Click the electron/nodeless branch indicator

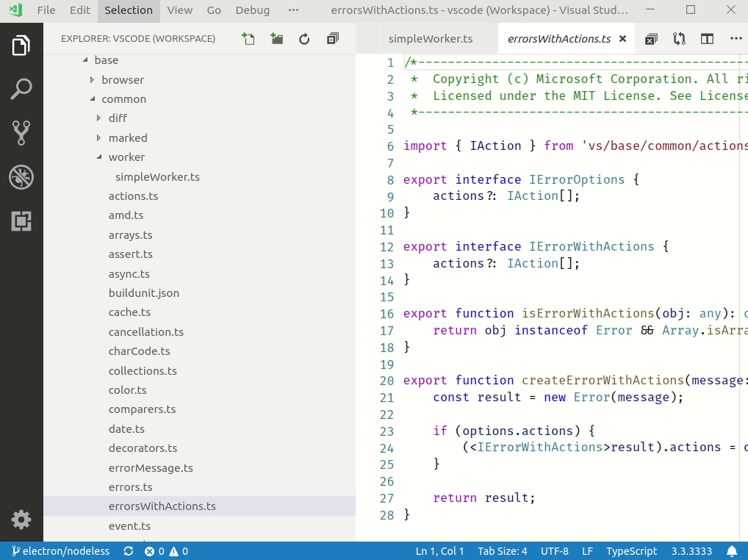pyautogui.click(x=60, y=551)
